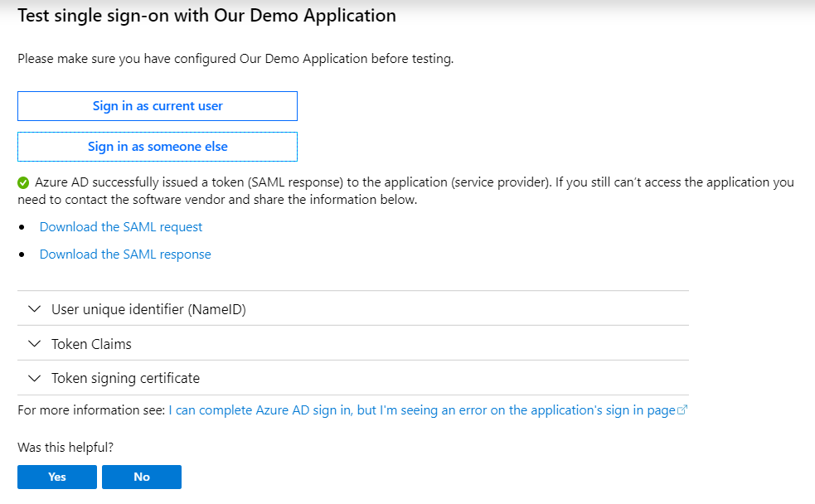This screenshot has width=815, height=504.
Task: Click the chevron arrow beside Token Claims
Action: click(34, 344)
